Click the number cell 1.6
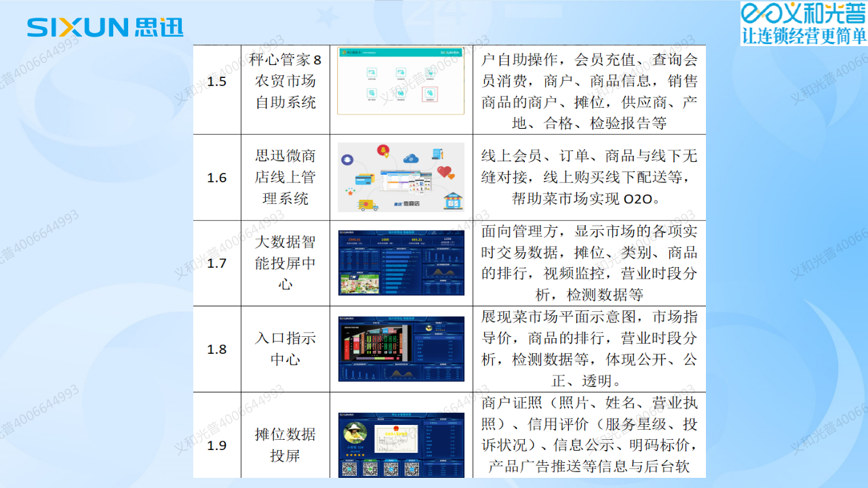Viewport: 868px width, 488px height. pos(217,178)
